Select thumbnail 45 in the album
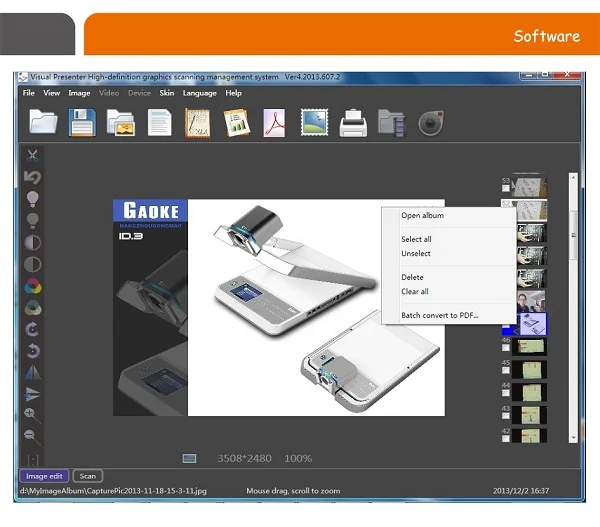The height and width of the screenshot is (527, 600). (529, 370)
